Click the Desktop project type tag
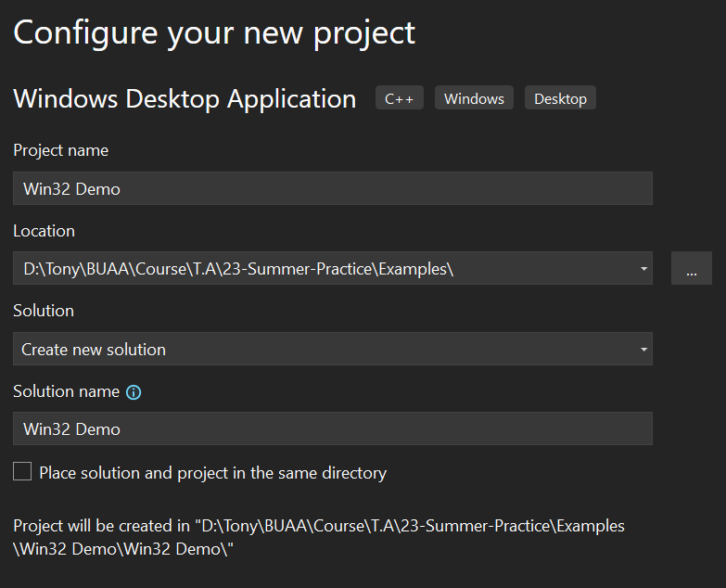This screenshot has height=588, width=726. click(560, 98)
